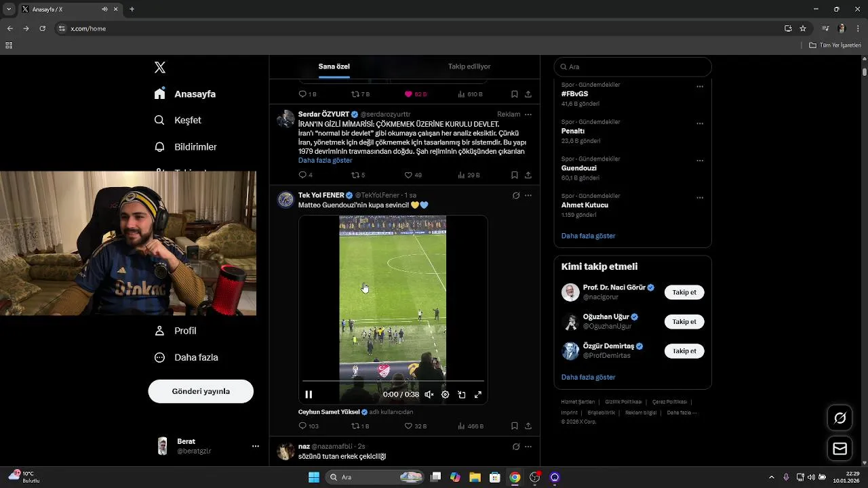
Task: Click the Ara search field on X
Action: pos(633,66)
